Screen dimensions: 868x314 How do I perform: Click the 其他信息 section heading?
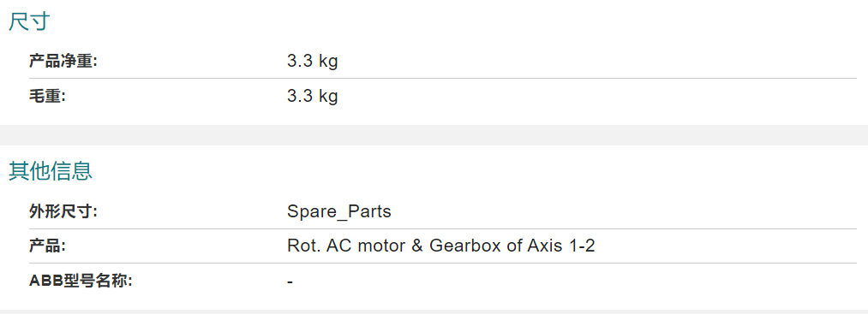pos(51,171)
